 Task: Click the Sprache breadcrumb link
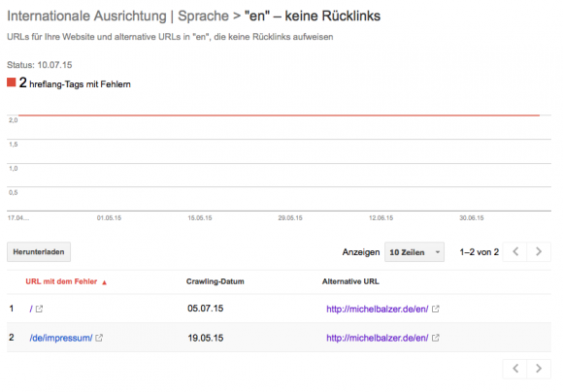(x=203, y=16)
